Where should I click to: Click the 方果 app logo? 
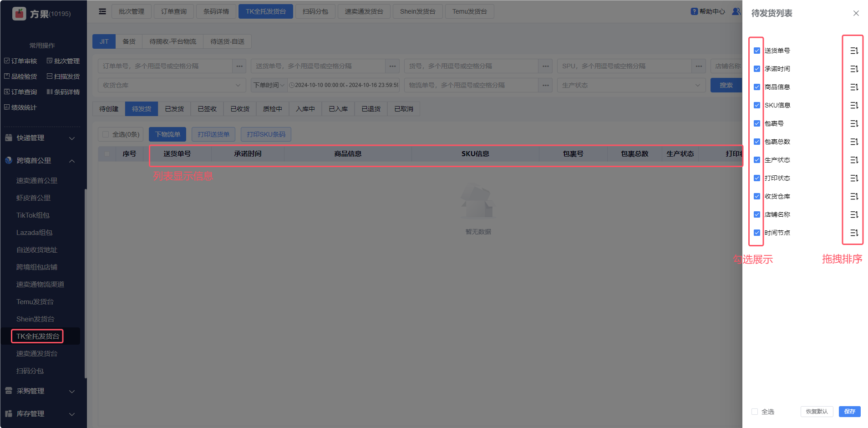(19, 14)
